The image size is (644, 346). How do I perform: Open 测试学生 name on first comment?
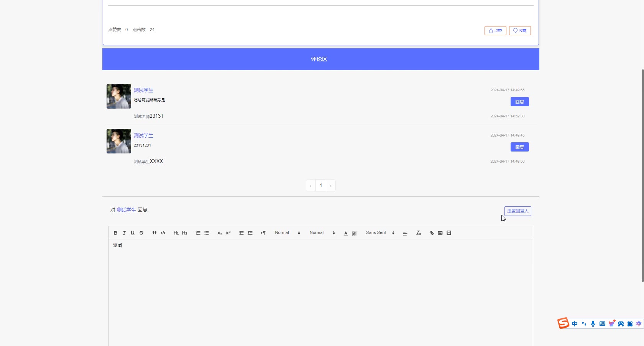point(143,90)
